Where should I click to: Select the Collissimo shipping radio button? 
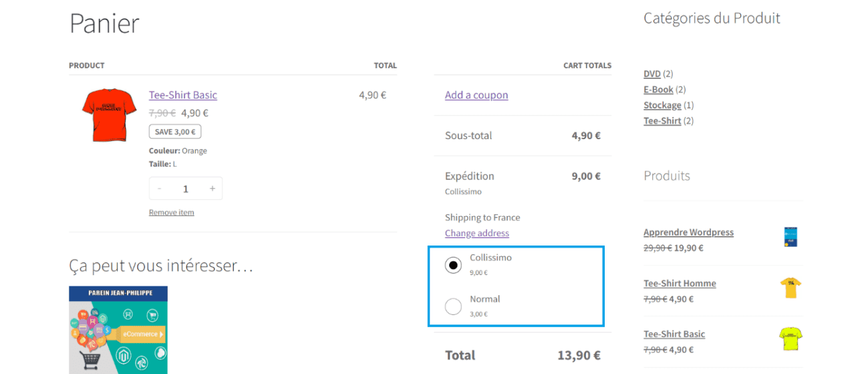coord(453,266)
